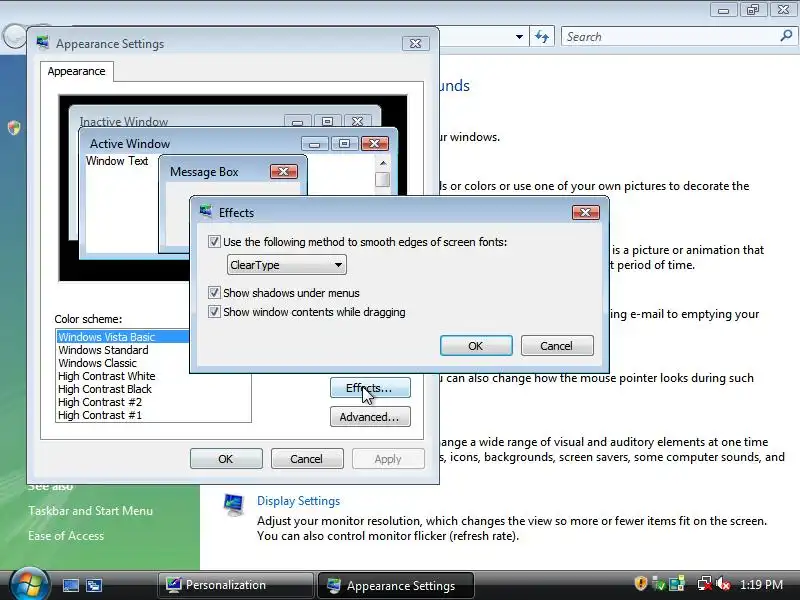Confirm the Effects dialog with OK
800x600 pixels.
[x=476, y=345]
